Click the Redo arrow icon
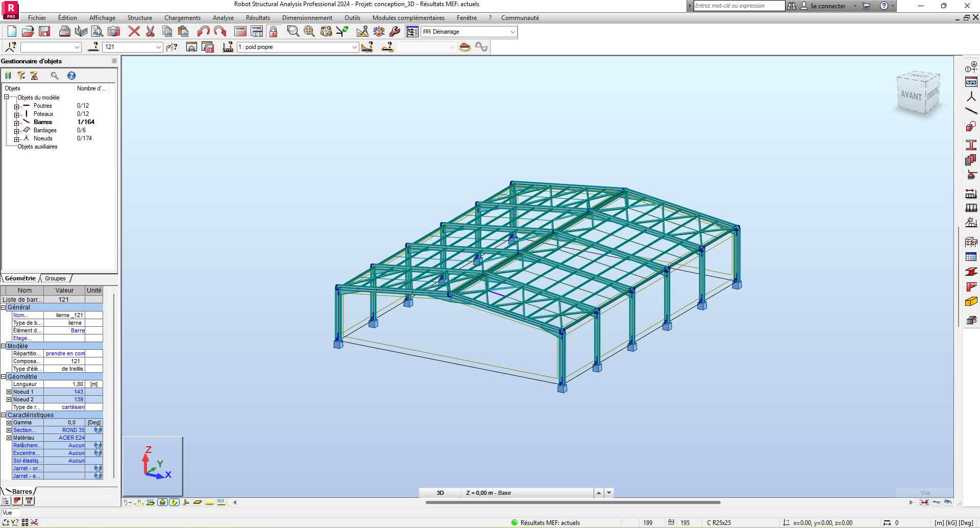Viewport: 980px width, 528px height. (220, 32)
